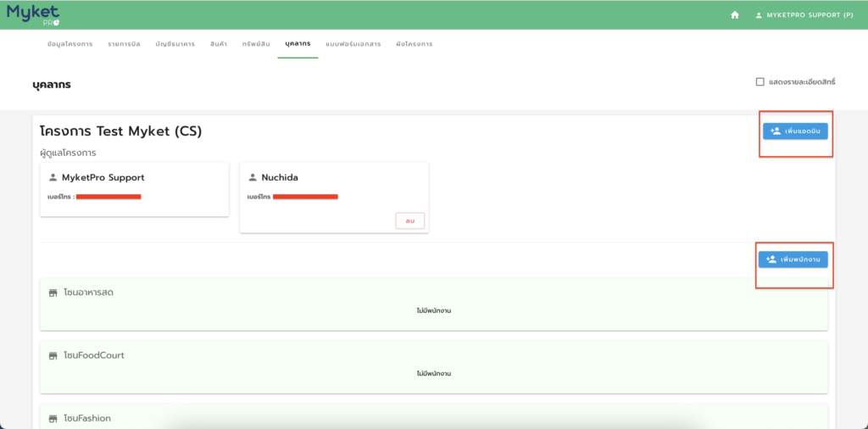Click the user avatar icon in header

759,15
